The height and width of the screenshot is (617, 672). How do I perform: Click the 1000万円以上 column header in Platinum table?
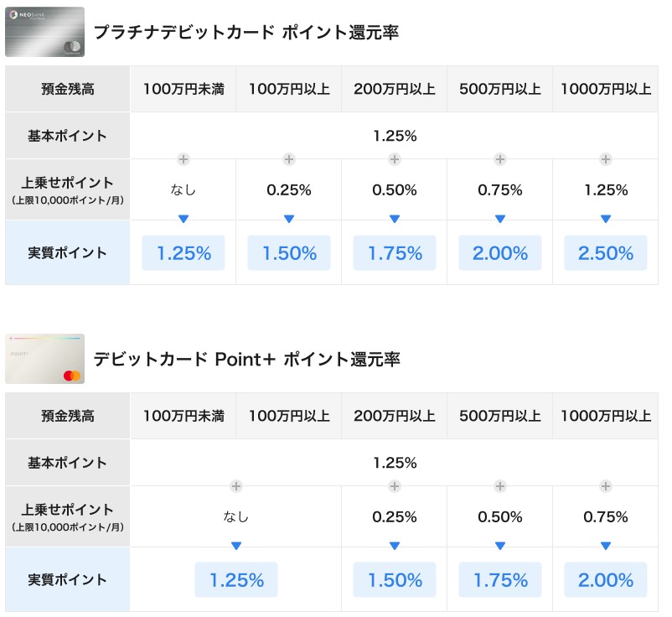pyautogui.click(x=606, y=89)
